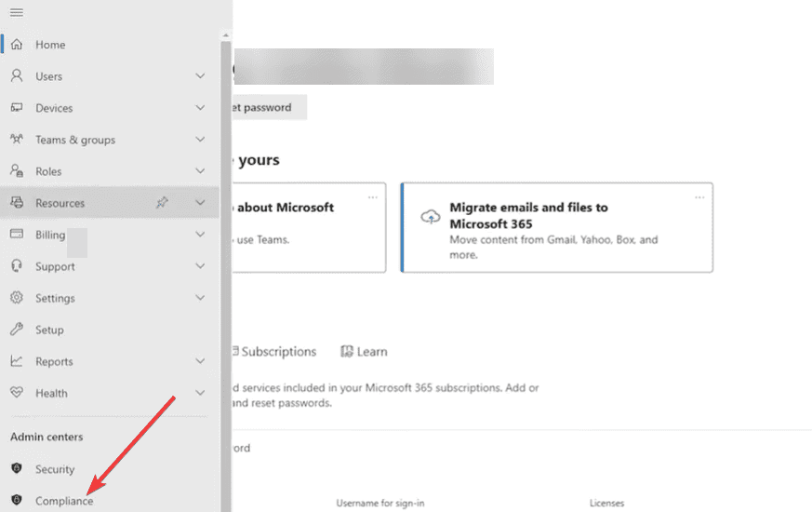Click the Roles person-lock icon
812x512 pixels.
pos(17,171)
